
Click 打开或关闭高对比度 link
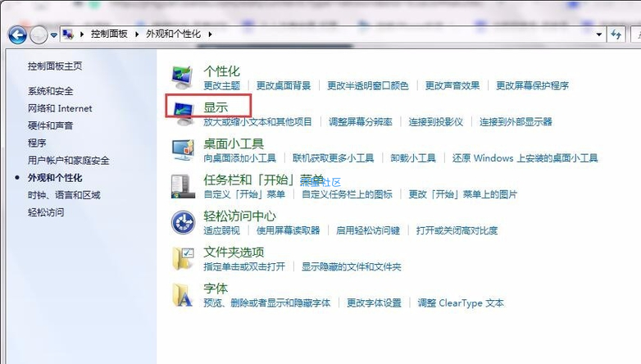(457, 230)
